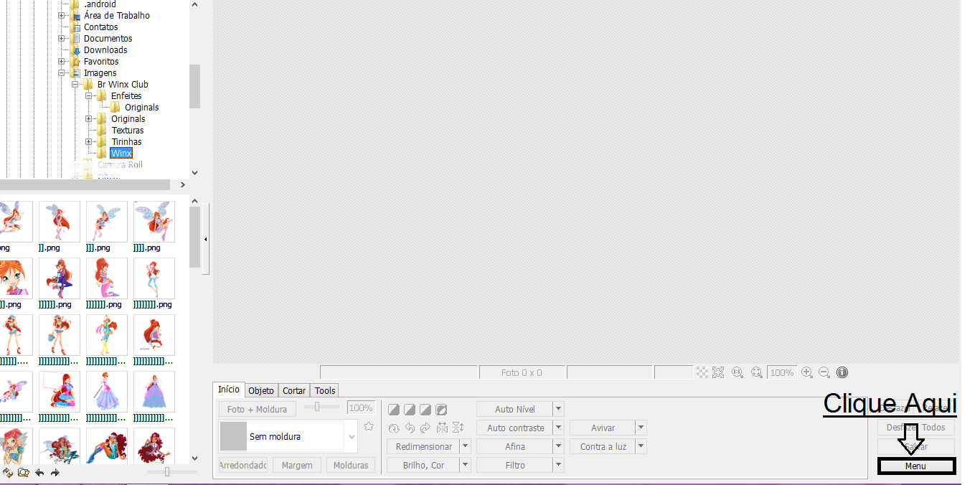Apply the fourth tone effect icon (negative)

pos(441,410)
